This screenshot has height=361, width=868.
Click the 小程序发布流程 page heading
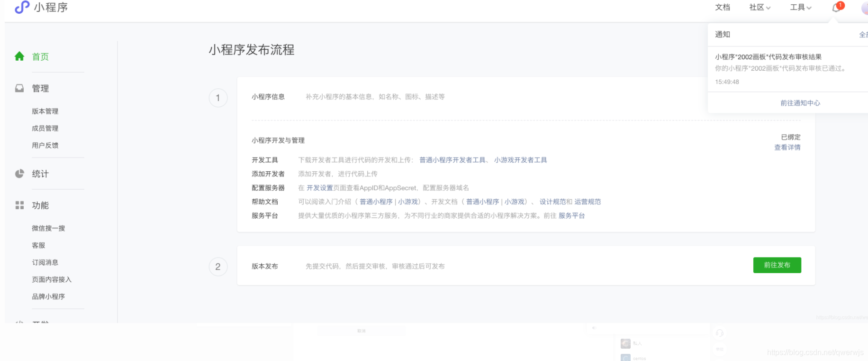pos(252,50)
